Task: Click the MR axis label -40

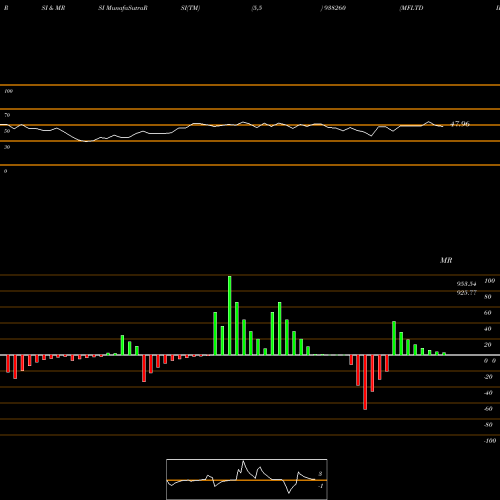Action: [488, 393]
